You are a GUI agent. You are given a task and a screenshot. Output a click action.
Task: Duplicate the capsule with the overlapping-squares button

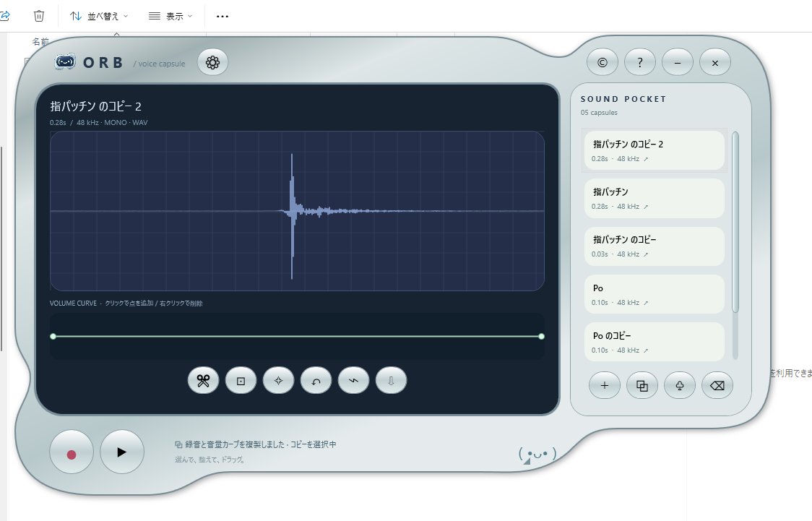pyautogui.click(x=642, y=385)
